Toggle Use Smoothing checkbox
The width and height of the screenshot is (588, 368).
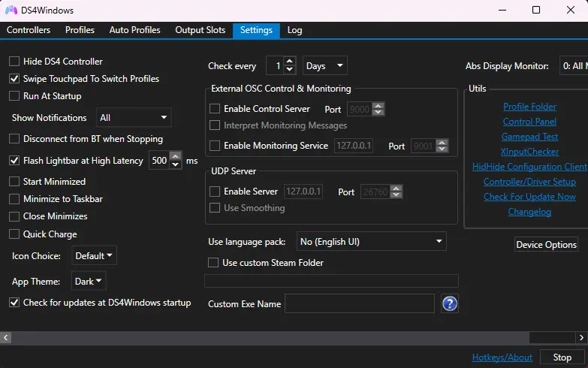point(215,207)
